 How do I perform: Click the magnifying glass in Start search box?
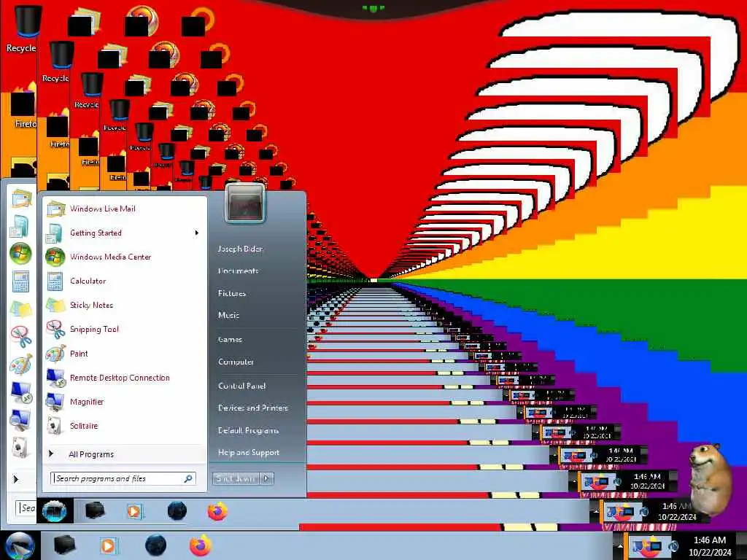(188, 478)
